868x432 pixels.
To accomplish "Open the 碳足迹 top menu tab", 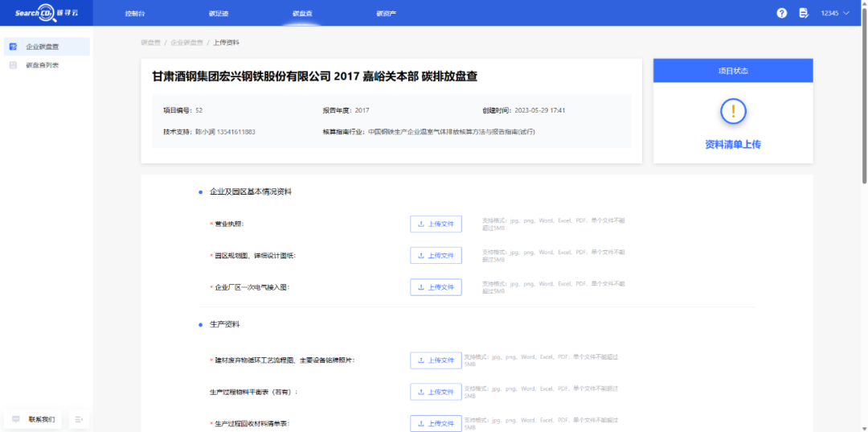I will pyautogui.click(x=219, y=14).
